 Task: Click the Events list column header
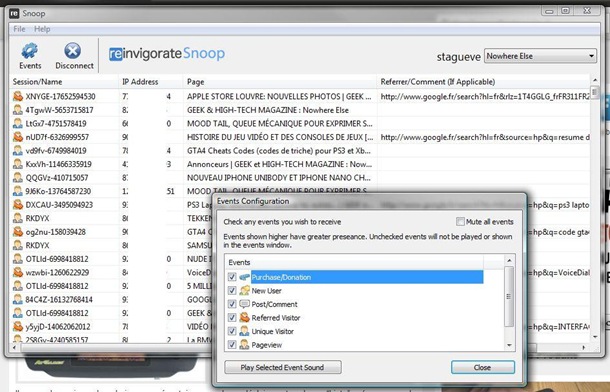pos(354,262)
